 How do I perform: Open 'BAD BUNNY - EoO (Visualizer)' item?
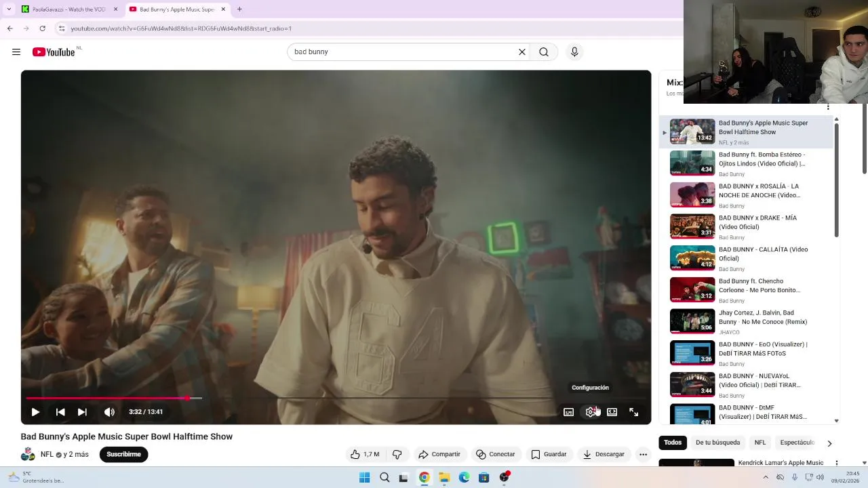click(x=745, y=353)
